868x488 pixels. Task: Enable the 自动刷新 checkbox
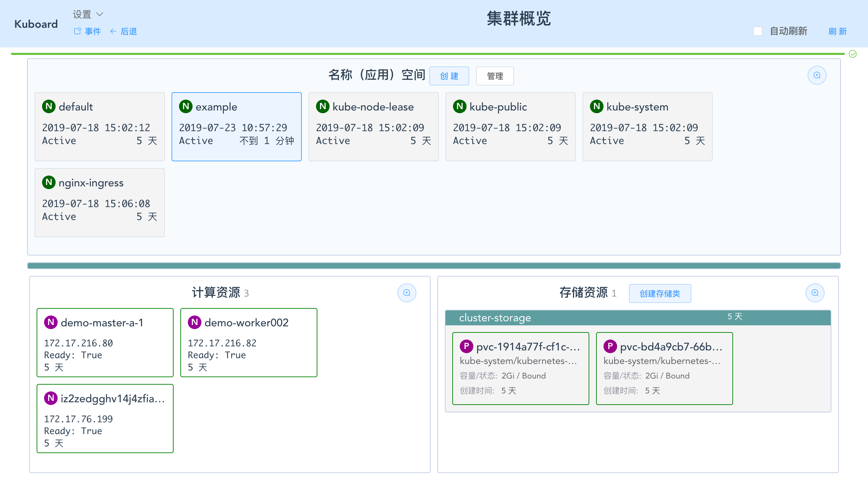coord(758,31)
